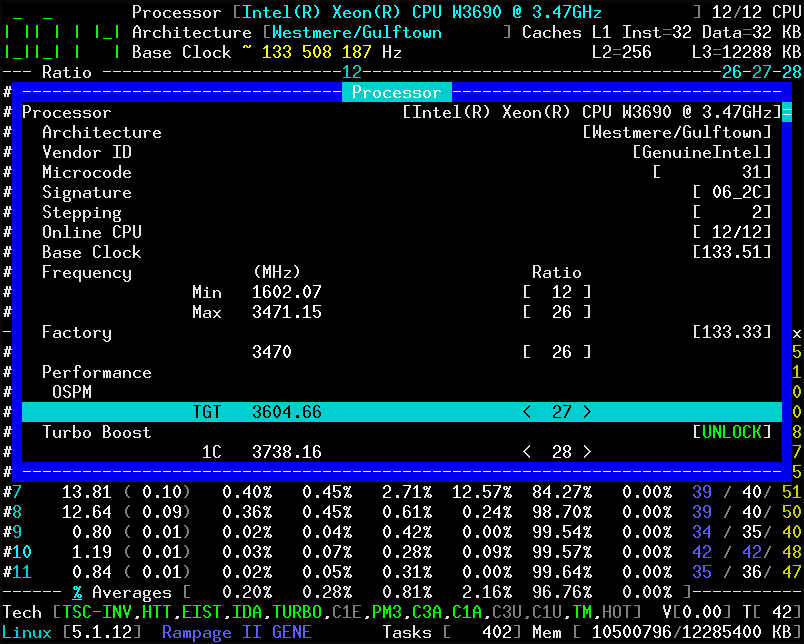Select core row #8
The image size is (804, 644).
tap(401, 512)
